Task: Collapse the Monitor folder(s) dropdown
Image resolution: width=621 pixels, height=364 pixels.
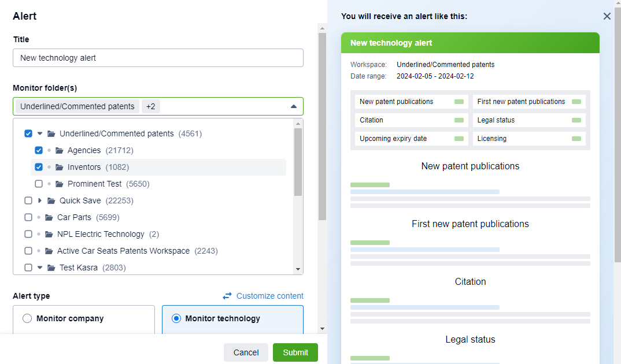Action: point(293,106)
